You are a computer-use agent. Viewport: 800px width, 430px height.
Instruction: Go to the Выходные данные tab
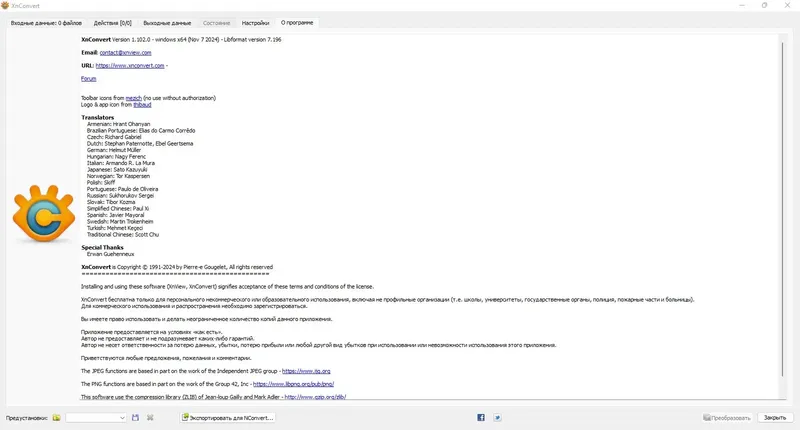tap(167, 23)
